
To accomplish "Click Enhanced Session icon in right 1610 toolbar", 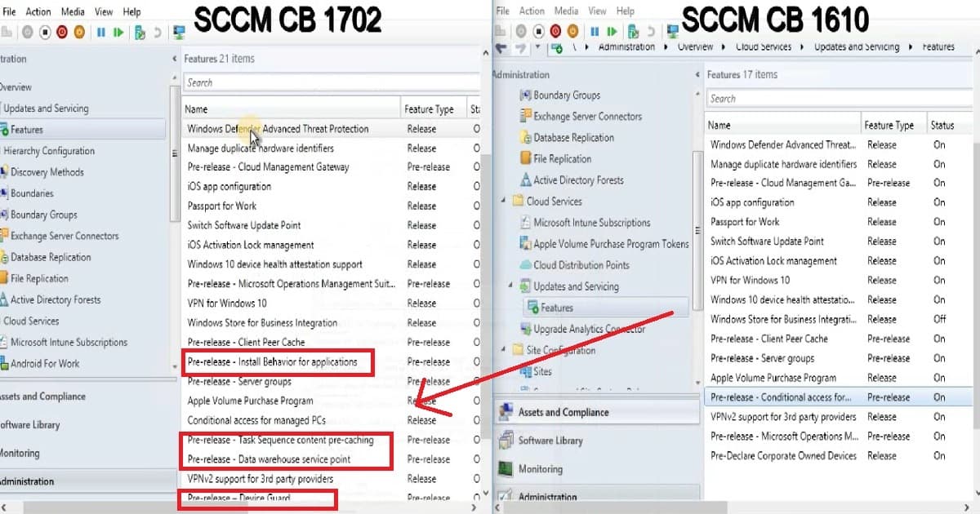I will coord(673,31).
